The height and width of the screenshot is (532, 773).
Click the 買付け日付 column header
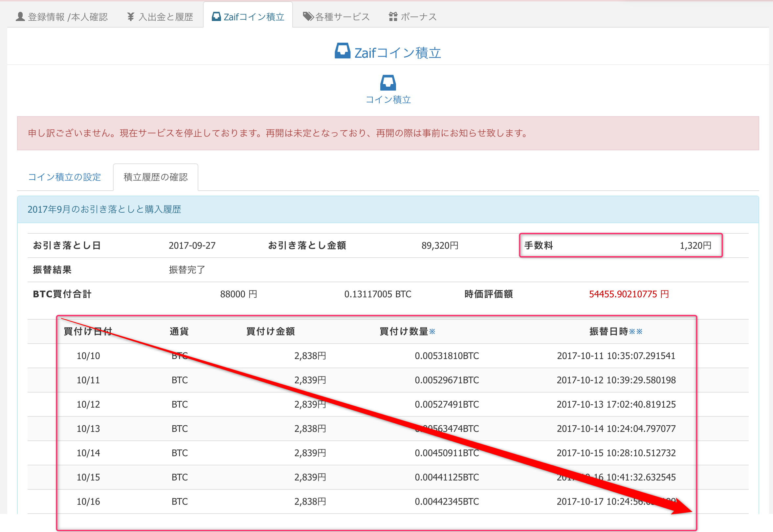pos(88,331)
